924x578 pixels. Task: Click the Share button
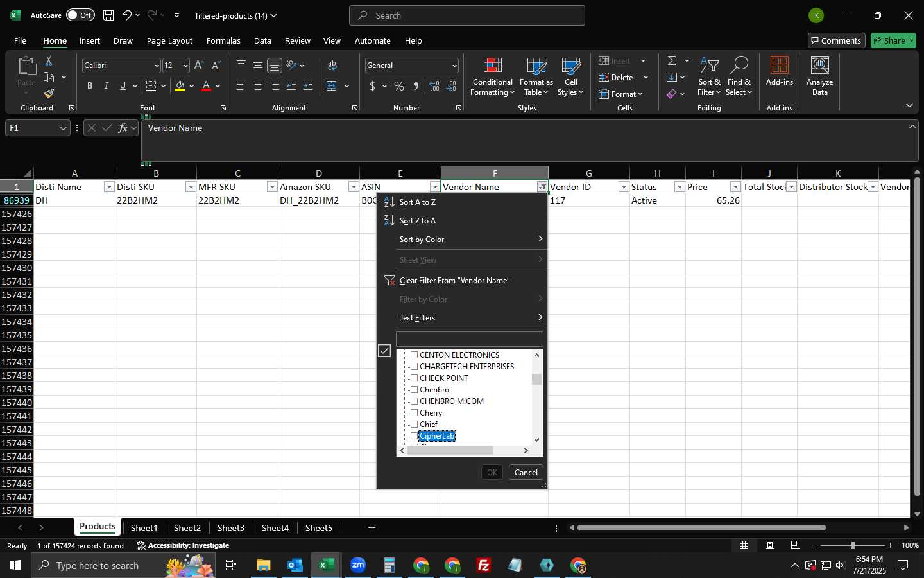893,40
